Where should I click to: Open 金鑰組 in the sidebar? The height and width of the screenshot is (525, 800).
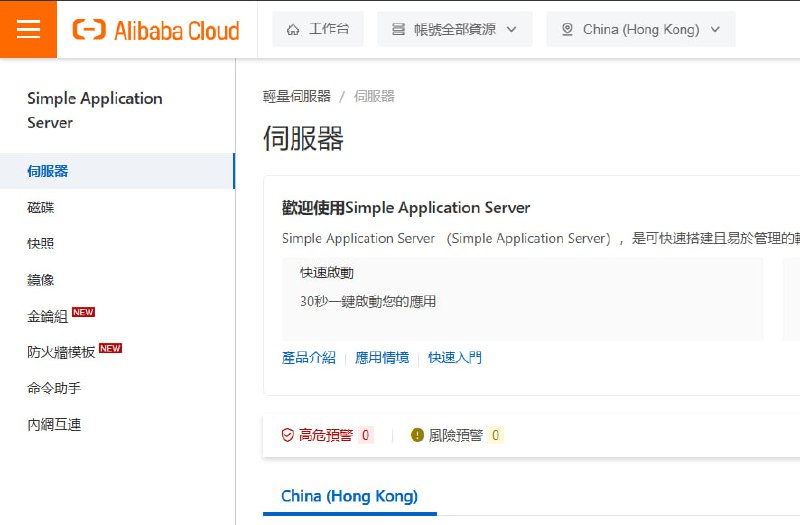pyautogui.click(x=47, y=316)
